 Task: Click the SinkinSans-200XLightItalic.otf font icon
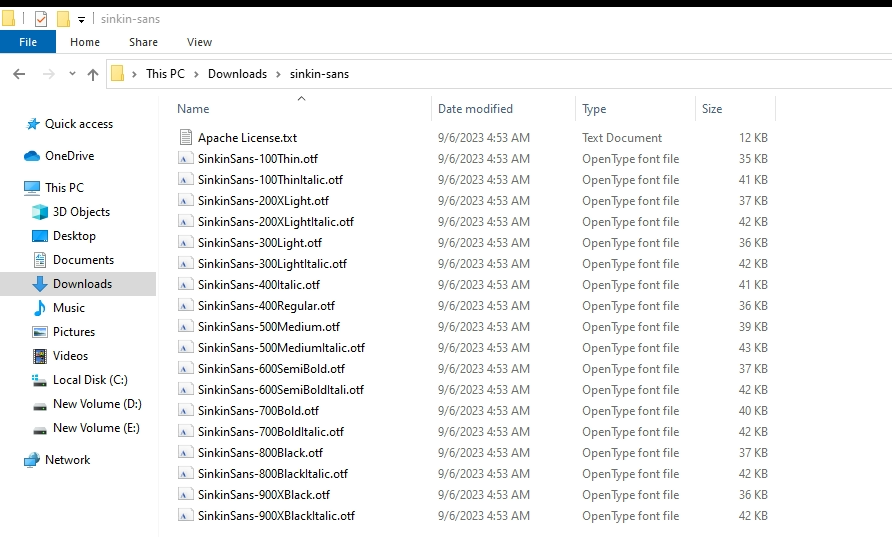[x=185, y=222]
